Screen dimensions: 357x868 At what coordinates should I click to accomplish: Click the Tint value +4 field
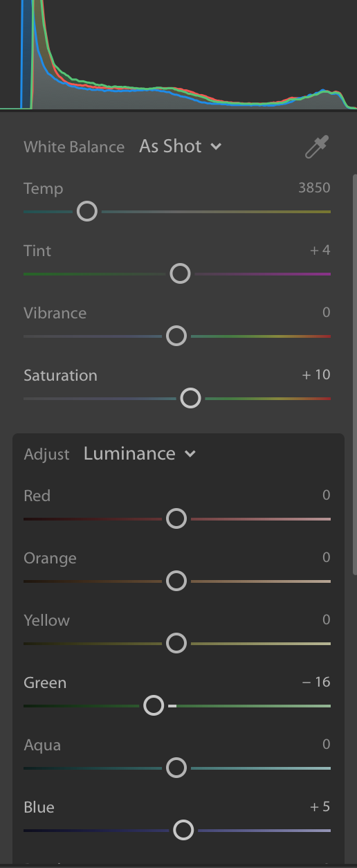coord(320,251)
